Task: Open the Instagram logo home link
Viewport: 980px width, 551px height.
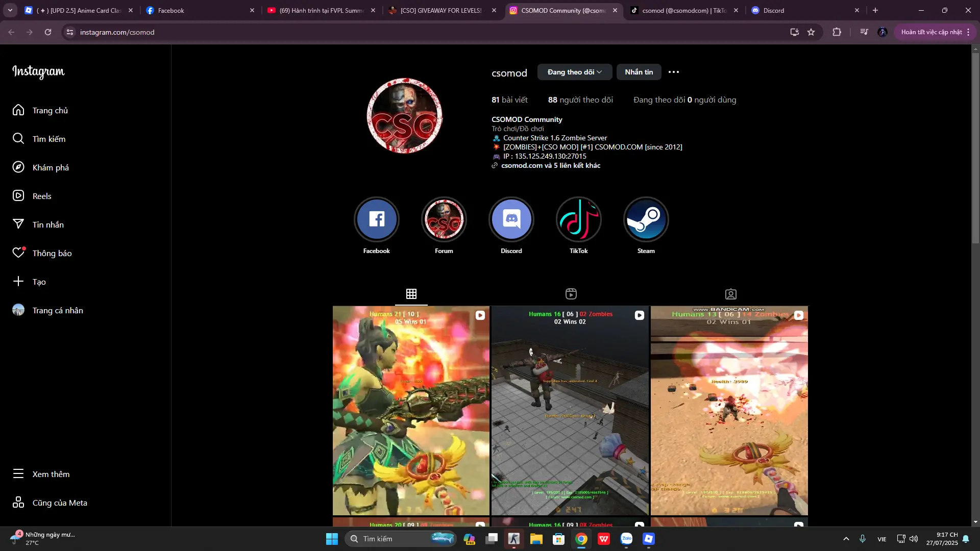Action: pos(38,71)
